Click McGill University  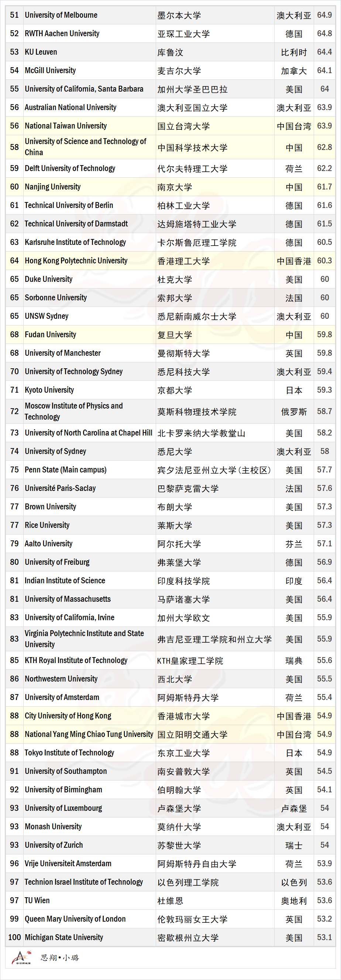coord(50,71)
